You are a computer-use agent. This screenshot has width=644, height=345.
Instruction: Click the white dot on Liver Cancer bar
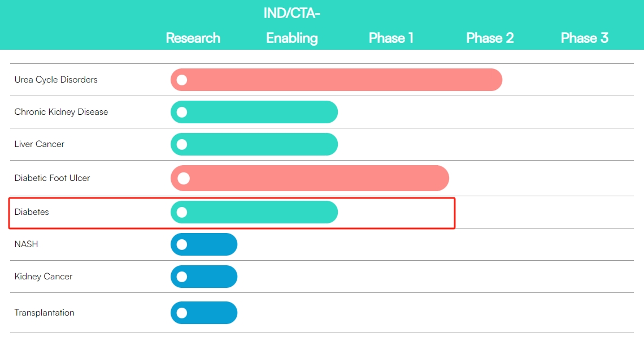[181, 144]
